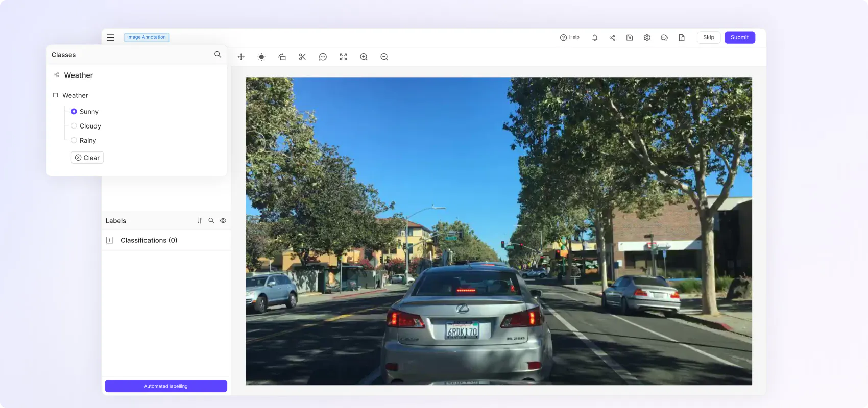
Task: Select the Cloudy radio option
Action: (x=74, y=126)
